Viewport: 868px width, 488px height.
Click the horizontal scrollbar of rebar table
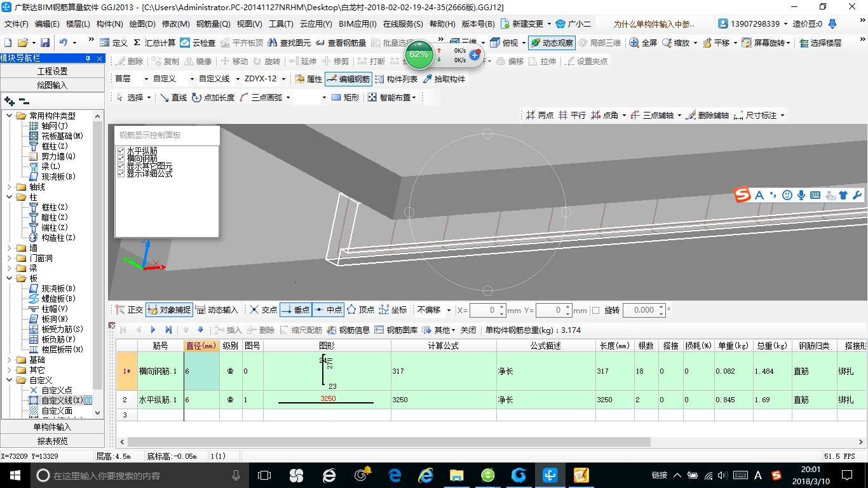click(x=389, y=442)
